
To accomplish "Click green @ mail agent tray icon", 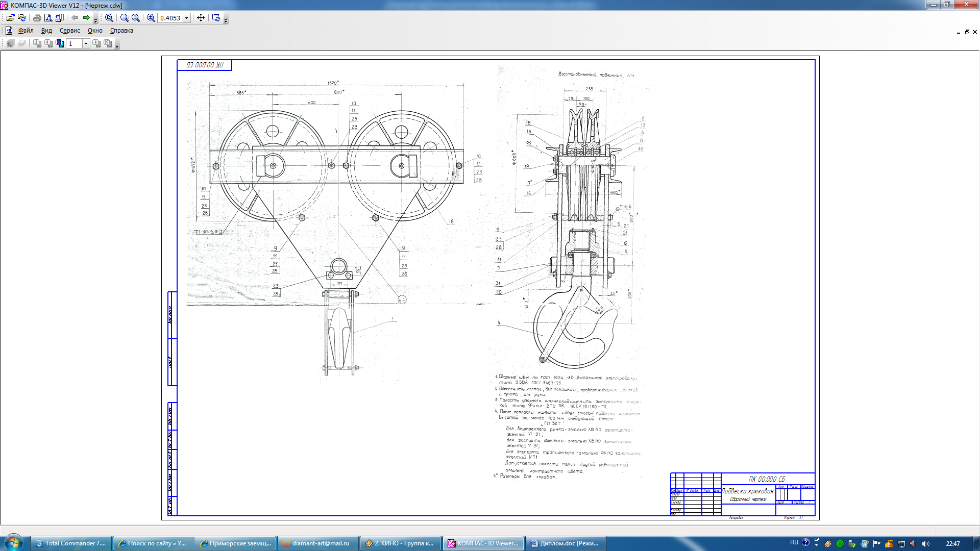I will point(840,544).
